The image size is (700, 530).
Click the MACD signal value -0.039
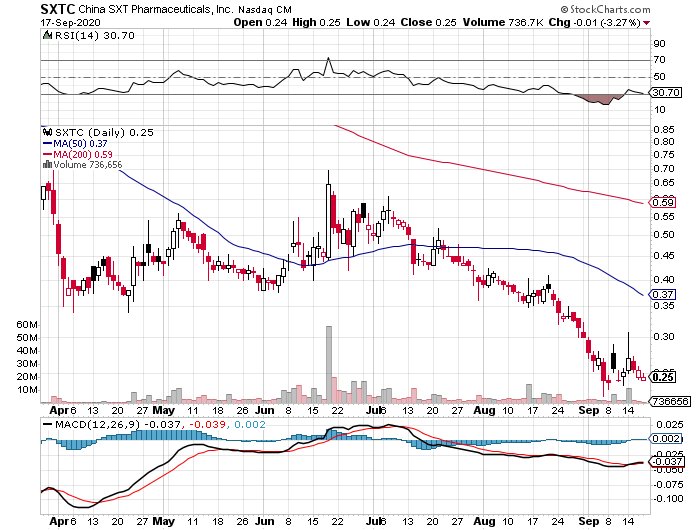pos(208,424)
